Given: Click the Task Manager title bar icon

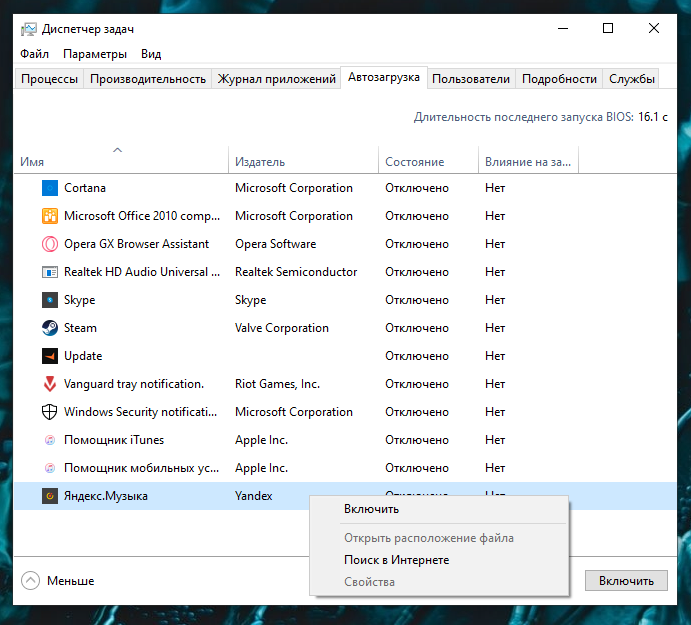Looking at the screenshot, I should (29, 29).
